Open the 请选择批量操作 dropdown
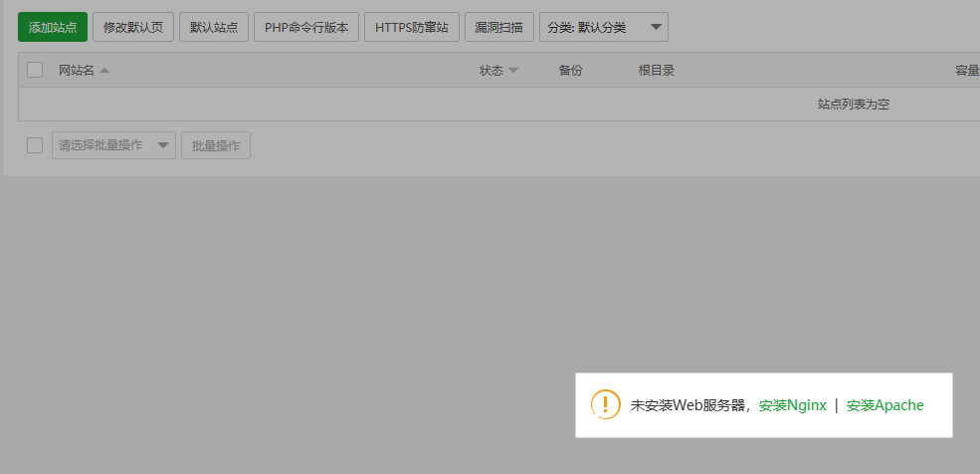The image size is (980, 474). pyautogui.click(x=113, y=145)
